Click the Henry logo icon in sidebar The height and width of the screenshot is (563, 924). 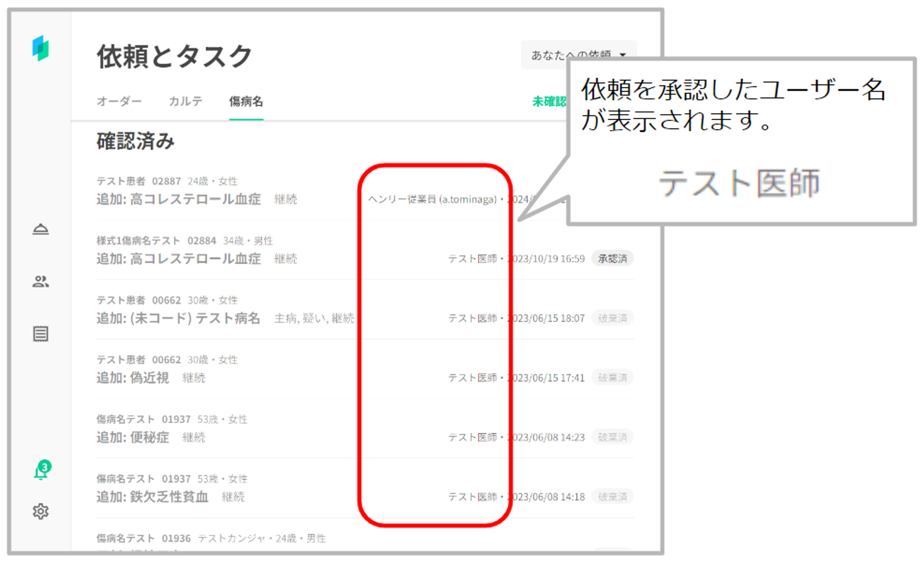click(x=41, y=48)
